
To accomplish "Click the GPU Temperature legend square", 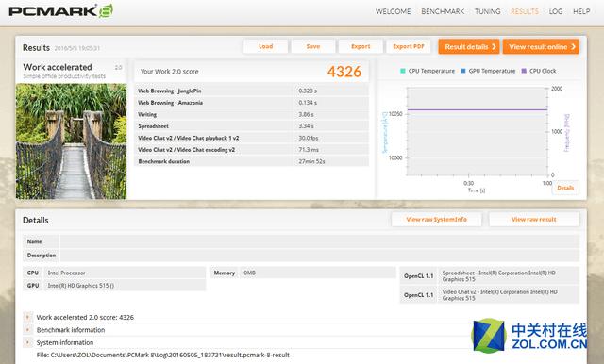I will 463,71.
